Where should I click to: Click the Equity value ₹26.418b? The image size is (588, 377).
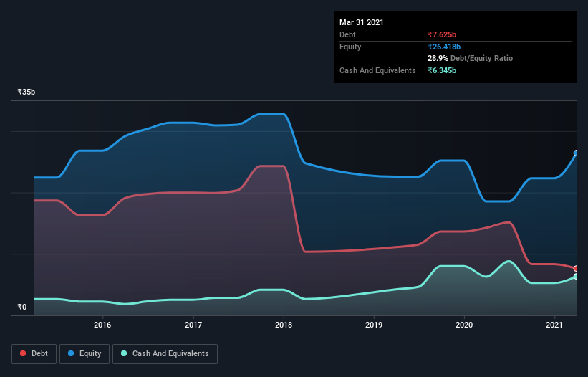coord(444,47)
